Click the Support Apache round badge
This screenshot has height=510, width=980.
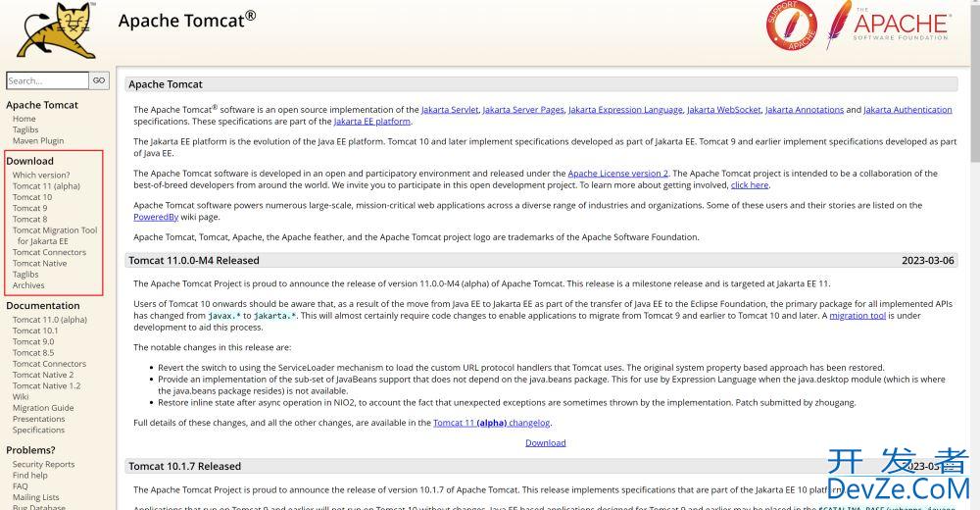tap(791, 25)
